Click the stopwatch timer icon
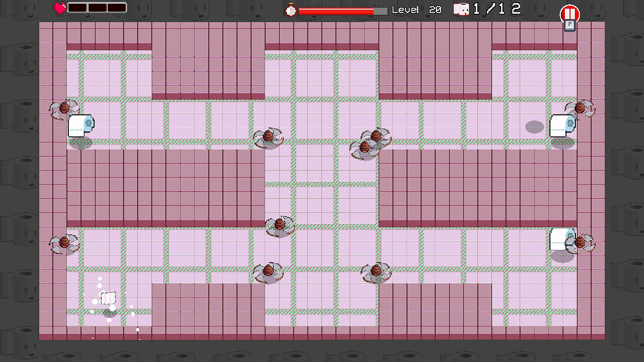This screenshot has width=644, height=362. [290, 10]
